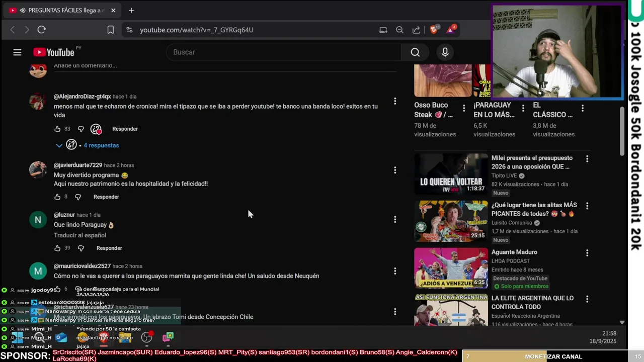
Task: Open the alitas MÁS PICANTES thumbnail
Action: point(451,221)
